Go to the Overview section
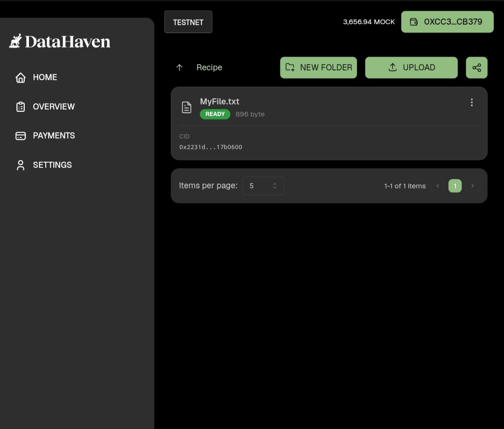The width and height of the screenshot is (504, 429). [x=45, y=107]
